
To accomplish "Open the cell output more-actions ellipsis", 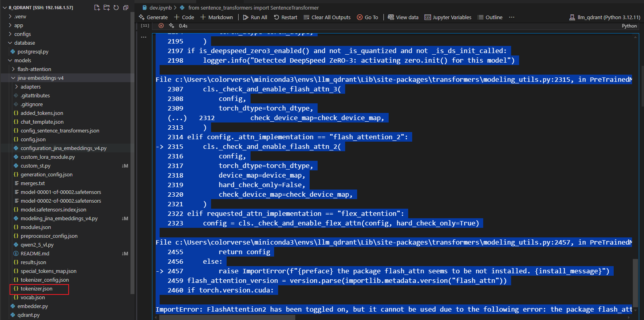I will 144,37.
